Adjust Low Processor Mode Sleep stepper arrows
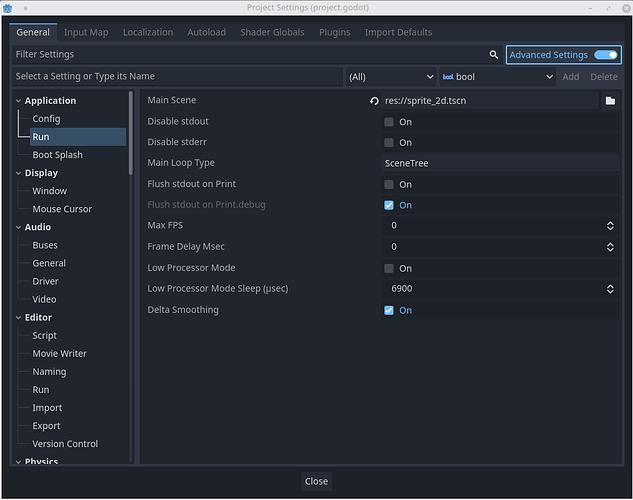 [610, 289]
